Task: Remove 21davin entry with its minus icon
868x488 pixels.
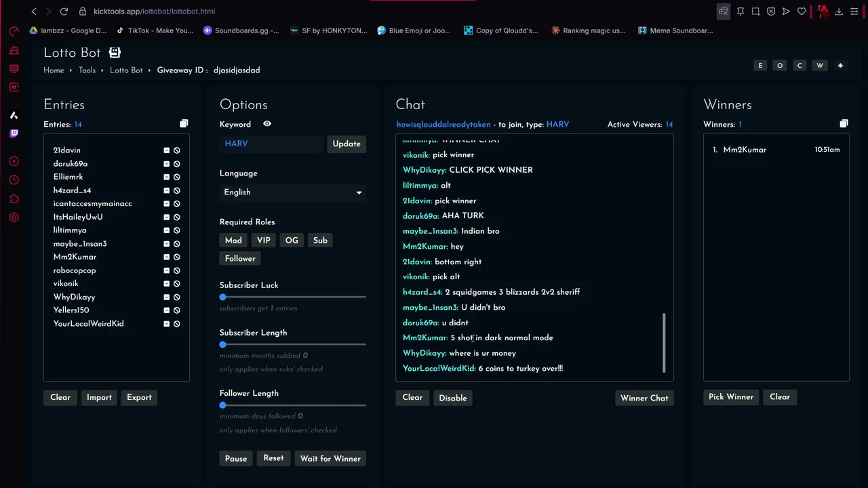Action: (x=166, y=150)
